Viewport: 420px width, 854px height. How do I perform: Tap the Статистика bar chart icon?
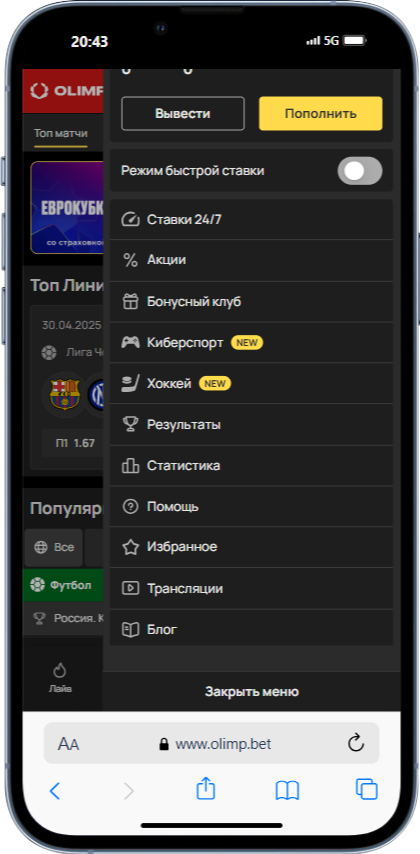coord(130,466)
